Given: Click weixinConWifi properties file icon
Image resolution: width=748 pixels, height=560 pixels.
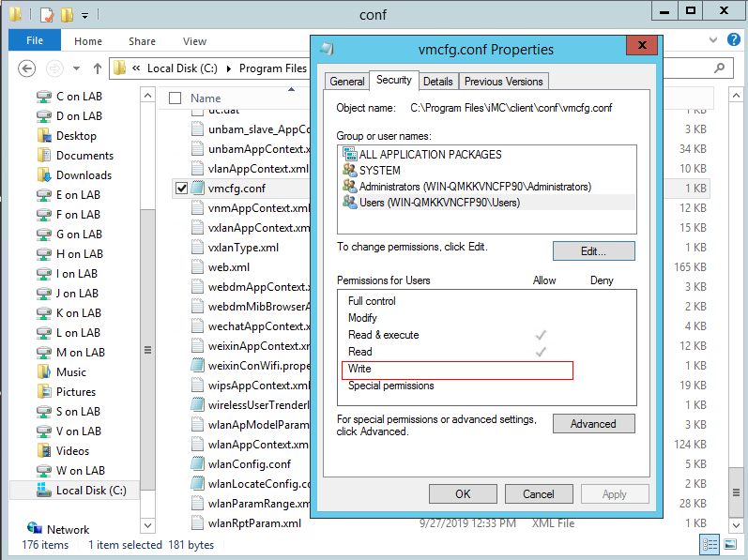Looking at the screenshot, I should [x=197, y=366].
